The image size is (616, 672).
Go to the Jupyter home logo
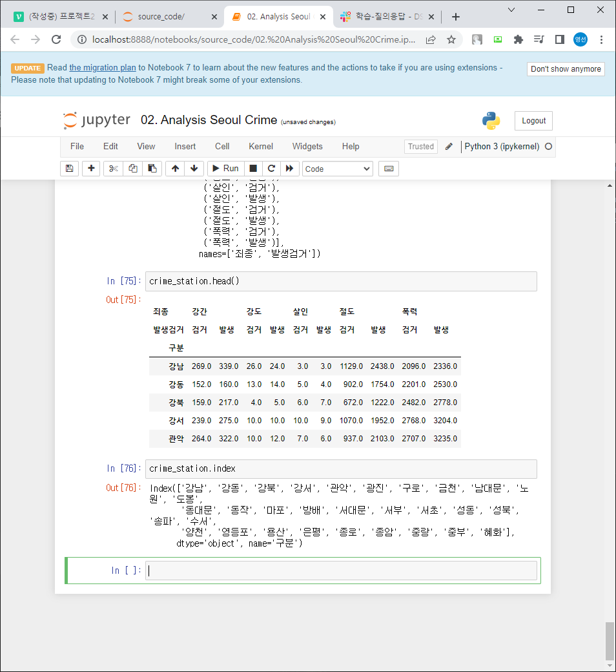click(x=97, y=120)
